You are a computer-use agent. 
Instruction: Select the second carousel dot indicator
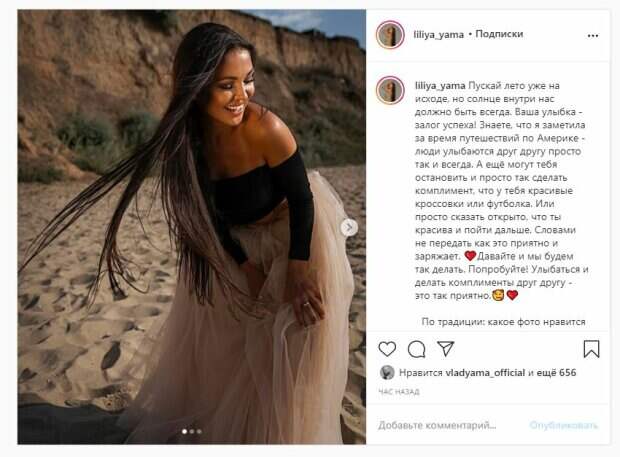(x=192, y=431)
